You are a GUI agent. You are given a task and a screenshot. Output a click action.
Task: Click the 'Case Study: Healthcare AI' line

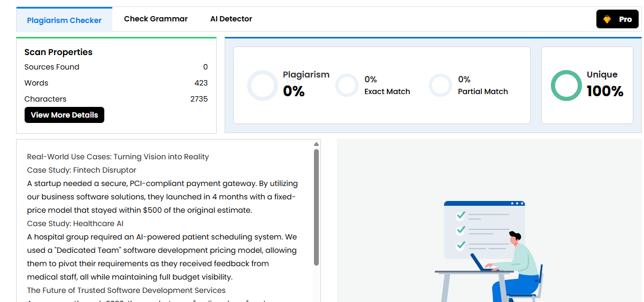pyautogui.click(x=75, y=223)
